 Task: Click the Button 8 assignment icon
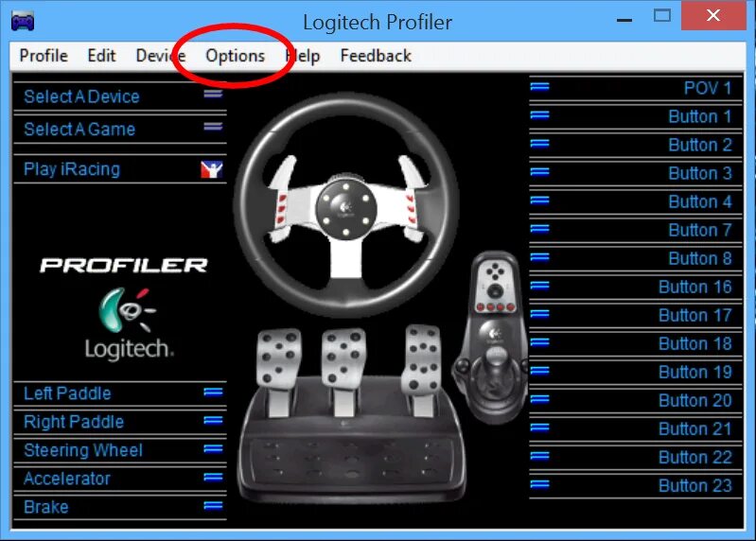click(540, 256)
